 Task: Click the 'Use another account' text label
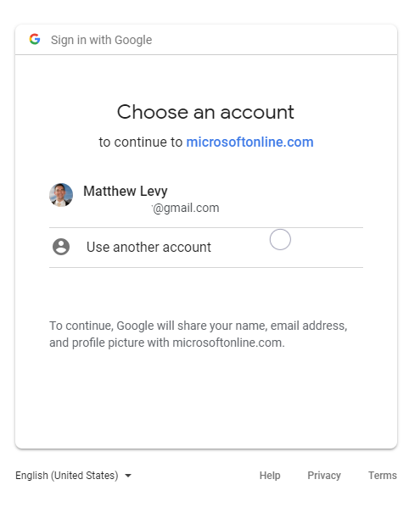[148, 248]
